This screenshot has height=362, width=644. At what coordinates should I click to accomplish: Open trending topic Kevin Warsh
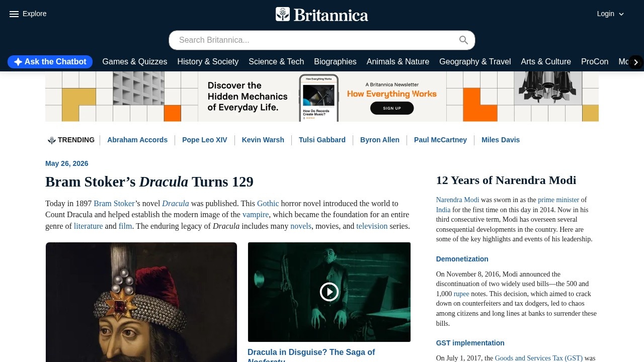click(263, 140)
